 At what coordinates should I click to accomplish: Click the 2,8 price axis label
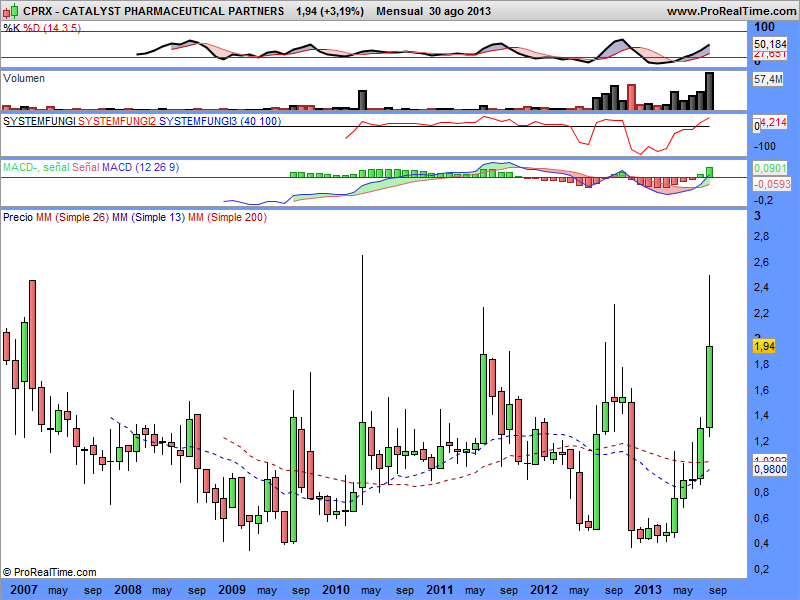(x=761, y=237)
